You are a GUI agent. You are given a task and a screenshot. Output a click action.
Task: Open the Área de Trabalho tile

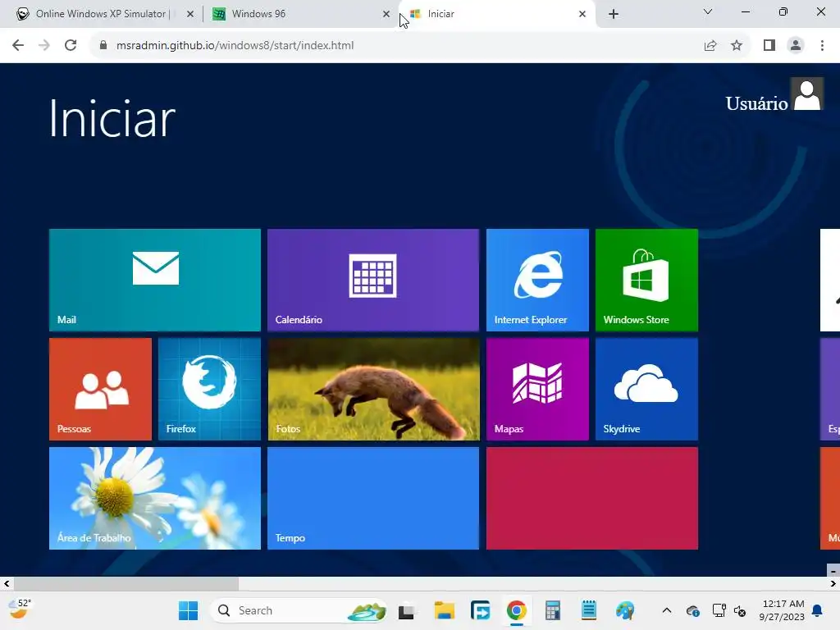(x=155, y=498)
